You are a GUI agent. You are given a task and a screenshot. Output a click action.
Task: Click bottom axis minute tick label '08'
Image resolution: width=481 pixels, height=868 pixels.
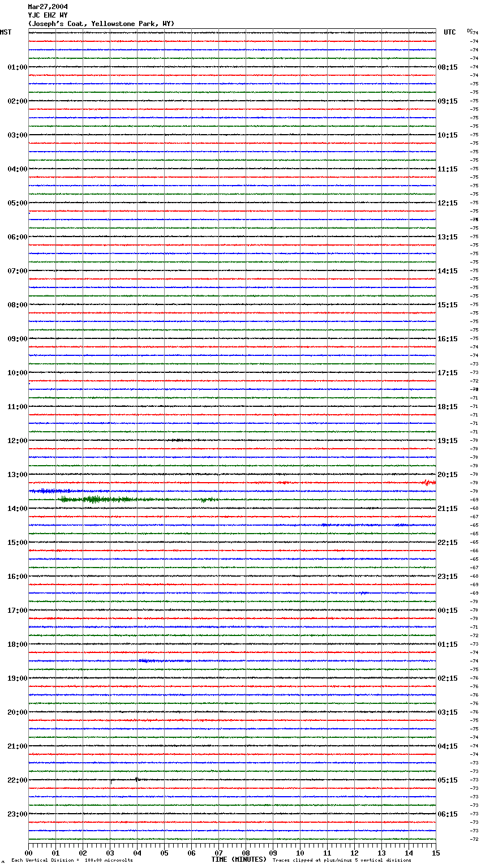[x=246, y=853]
